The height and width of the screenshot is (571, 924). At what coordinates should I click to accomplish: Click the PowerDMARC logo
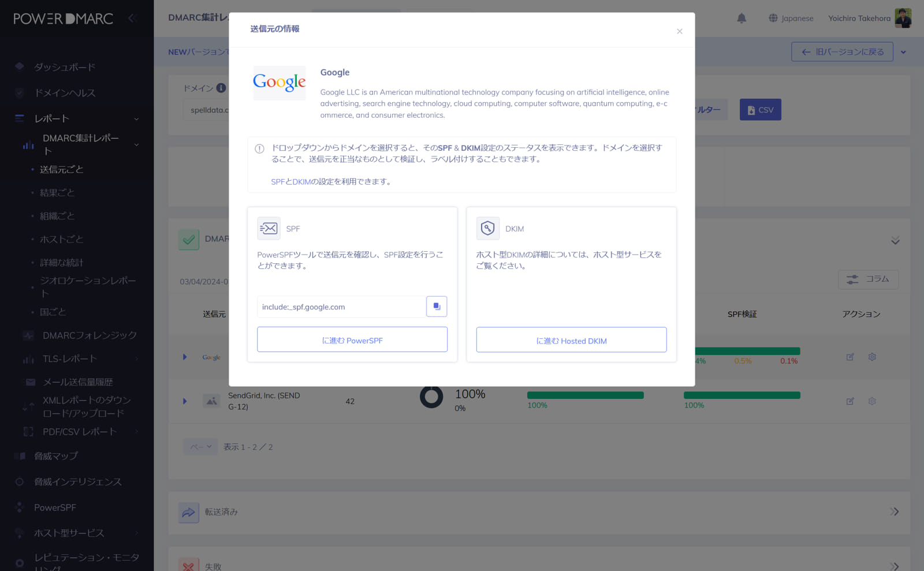tap(64, 18)
